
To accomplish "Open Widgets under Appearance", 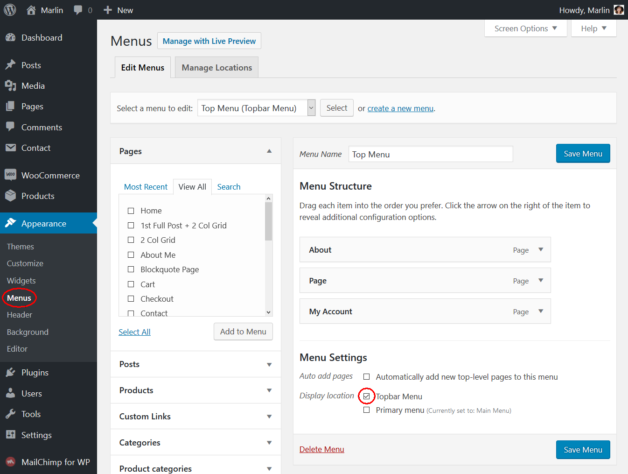I will [x=21, y=280].
